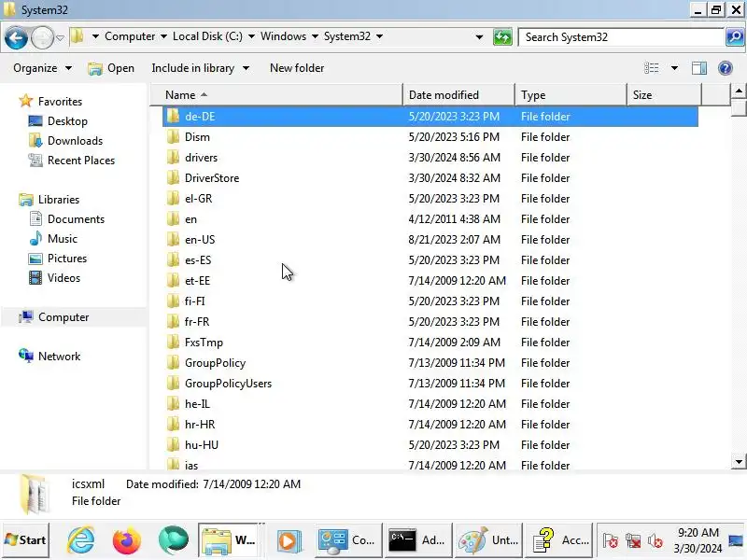
Task: Click the New folder button
Action: coord(297,68)
